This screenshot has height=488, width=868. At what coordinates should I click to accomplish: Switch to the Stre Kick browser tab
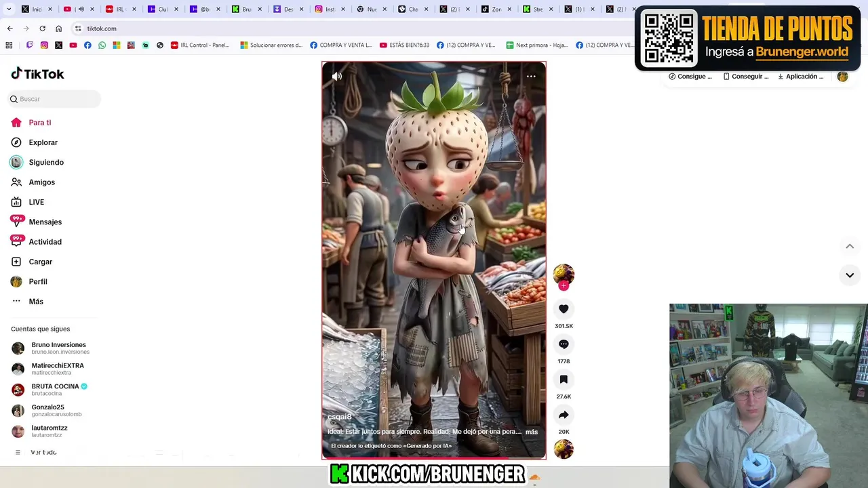pyautogui.click(x=534, y=9)
